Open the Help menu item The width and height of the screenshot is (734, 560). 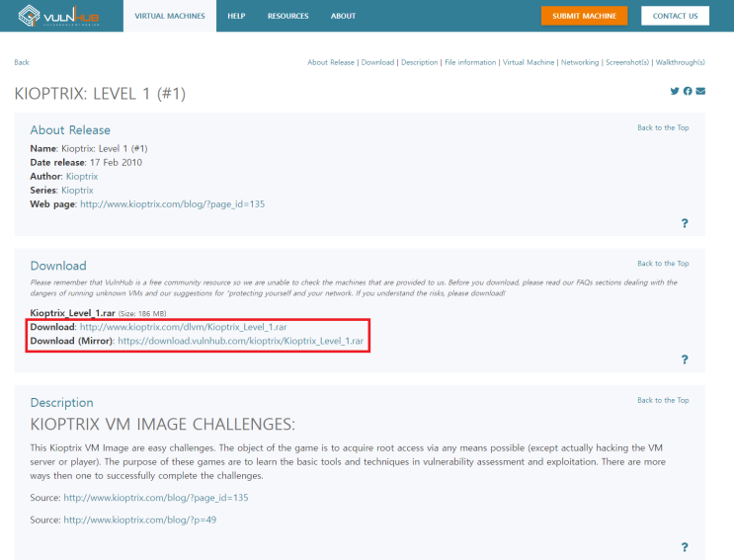[236, 16]
